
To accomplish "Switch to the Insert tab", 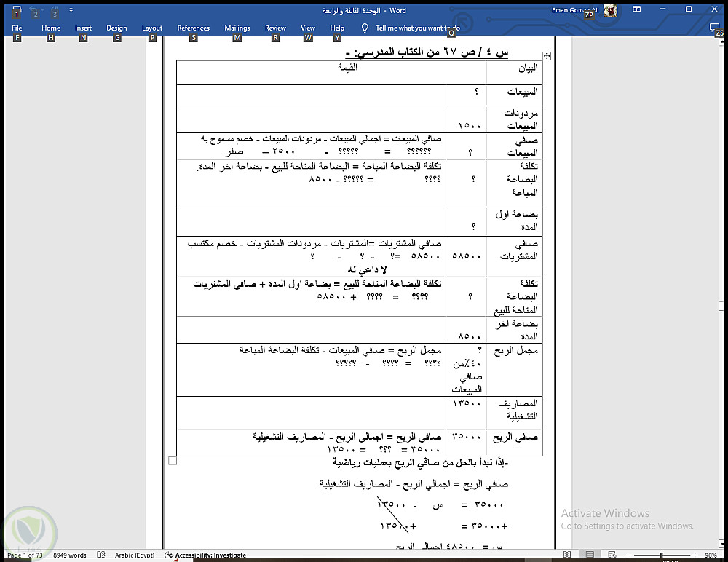I will (x=83, y=28).
